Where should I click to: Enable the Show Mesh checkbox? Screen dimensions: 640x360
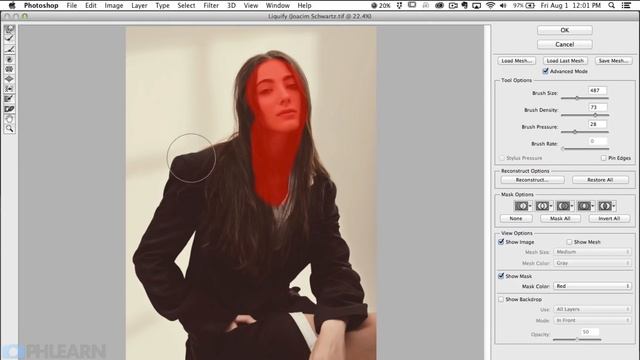coord(569,242)
